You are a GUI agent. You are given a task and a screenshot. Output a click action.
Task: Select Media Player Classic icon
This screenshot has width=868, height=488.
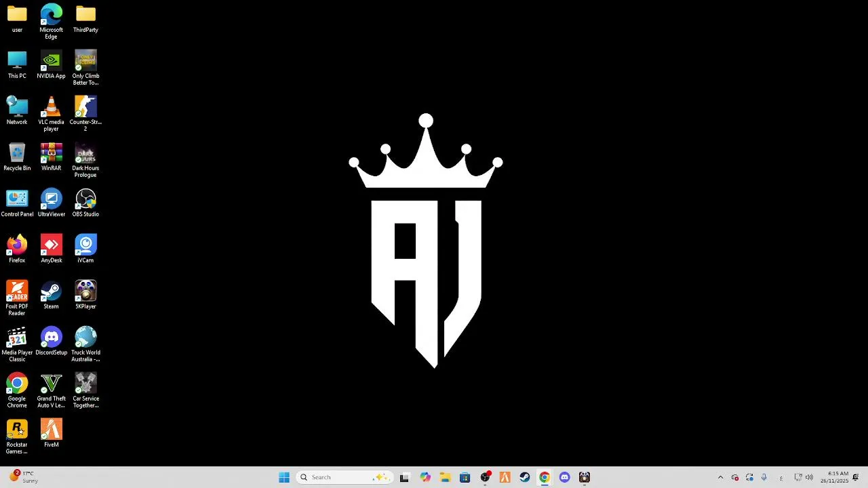click(17, 344)
